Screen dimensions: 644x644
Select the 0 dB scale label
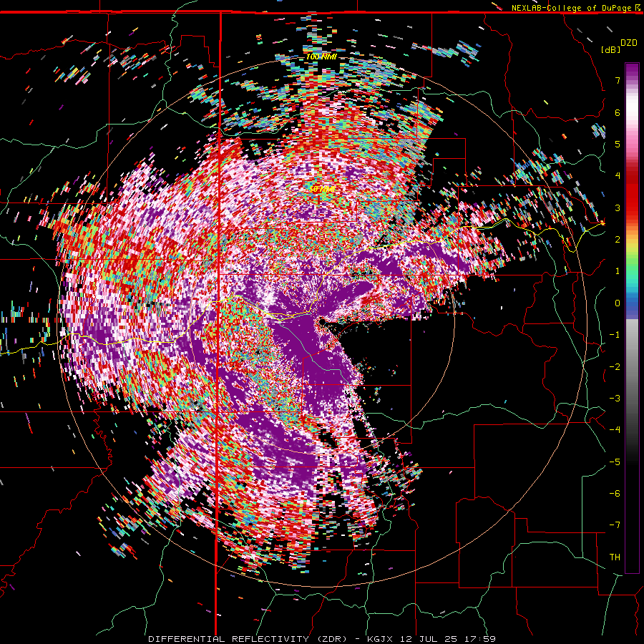click(618, 303)
